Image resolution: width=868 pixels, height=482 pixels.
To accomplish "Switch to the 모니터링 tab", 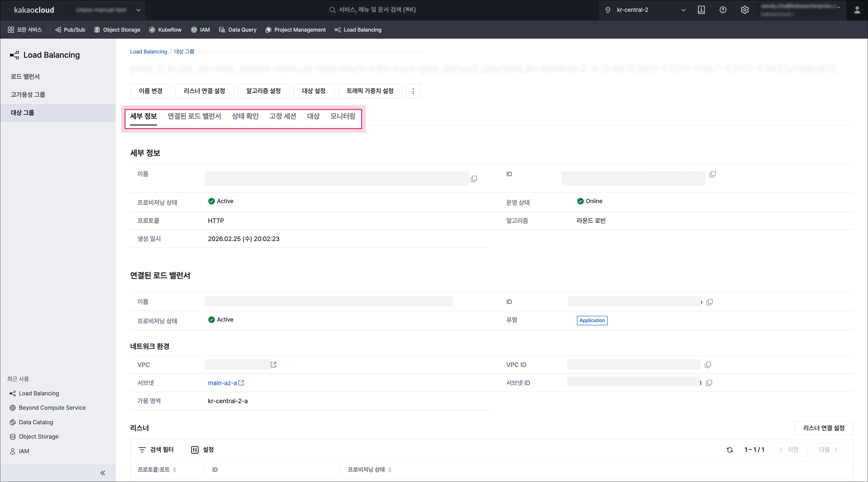I will point(343,116).
